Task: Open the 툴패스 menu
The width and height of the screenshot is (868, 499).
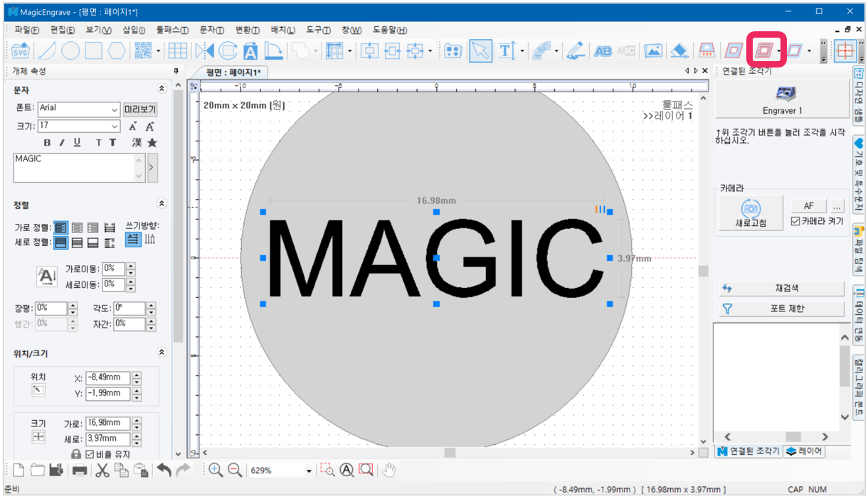Action: point(171,30)
